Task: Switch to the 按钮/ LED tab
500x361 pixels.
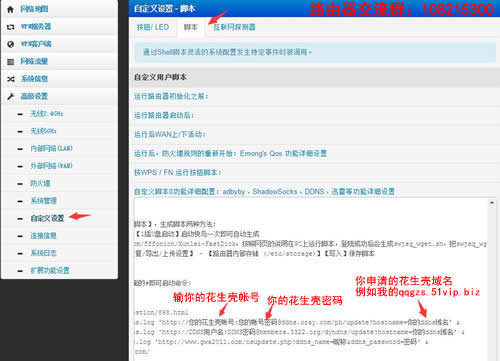Action: tap(153, 27)
